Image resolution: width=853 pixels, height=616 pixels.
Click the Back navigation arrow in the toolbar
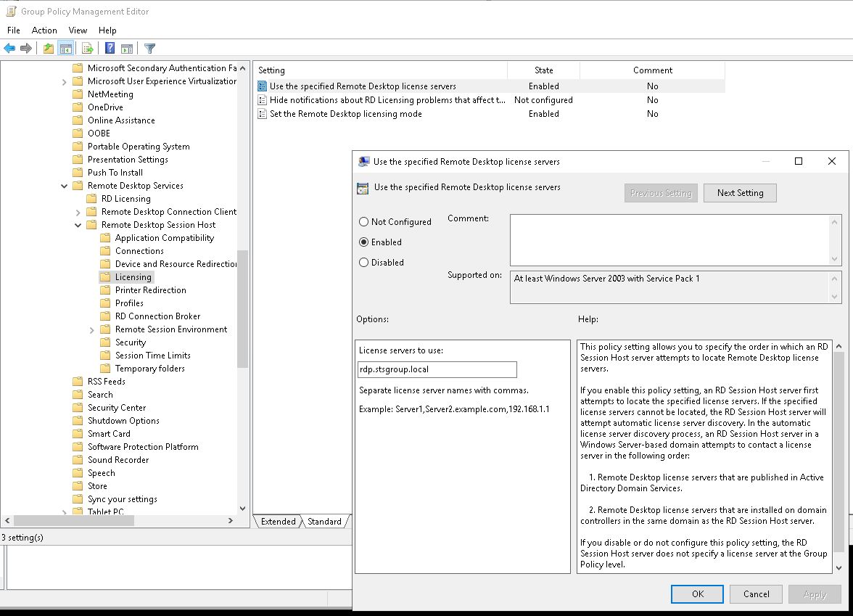(x=10, y=48)
